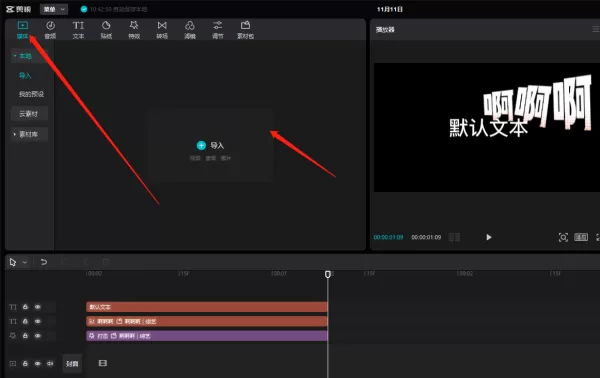Click the timeline playhead handle

[x=328, y=274]
